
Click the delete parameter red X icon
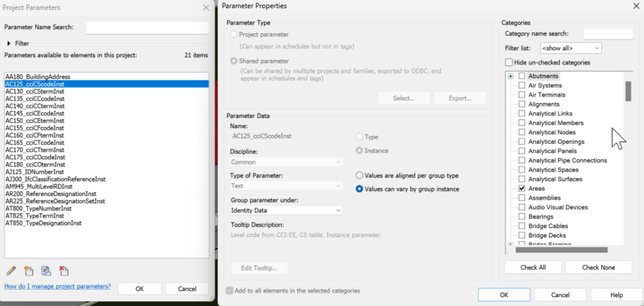tap(64, 271)
